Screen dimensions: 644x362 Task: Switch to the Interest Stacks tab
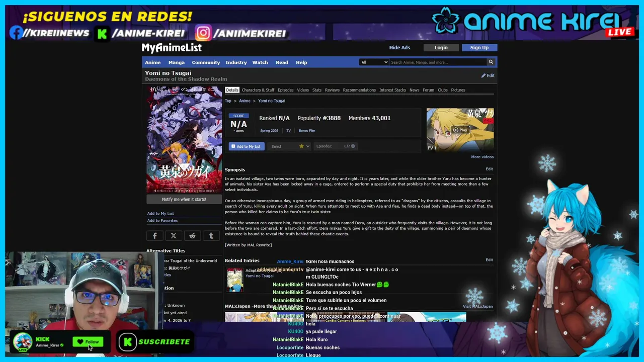[x=392, y=90]
